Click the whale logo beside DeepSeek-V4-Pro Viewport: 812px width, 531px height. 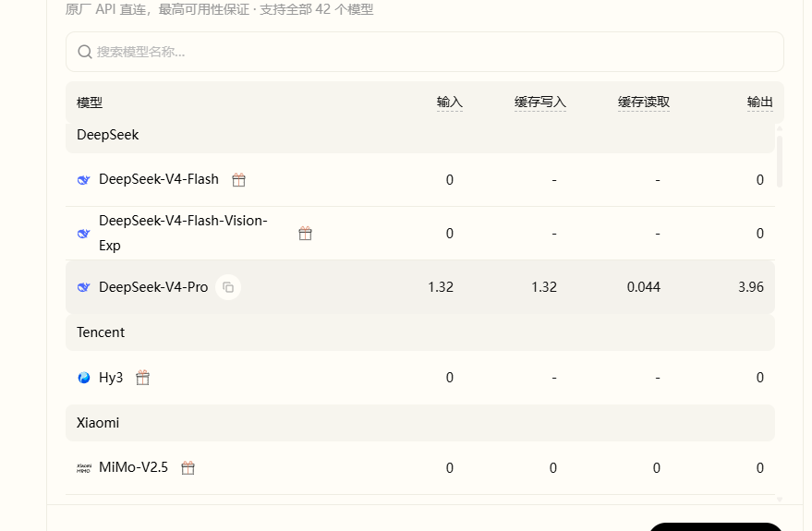coord(83,287)
